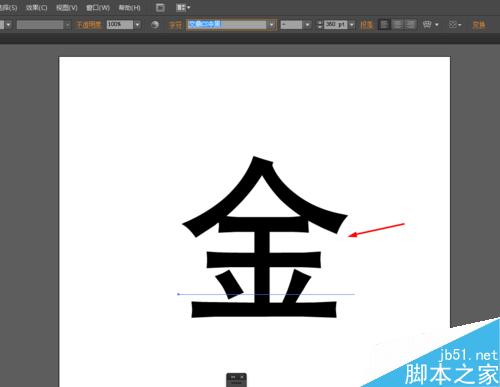Click the recolor artwork sphere icon

pos(155,25)
